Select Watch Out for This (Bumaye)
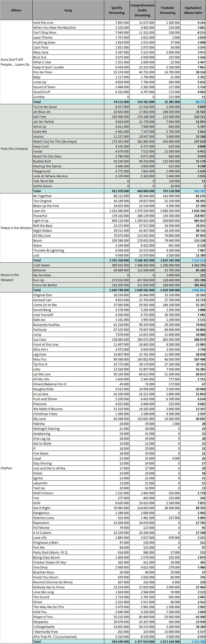 55,141
